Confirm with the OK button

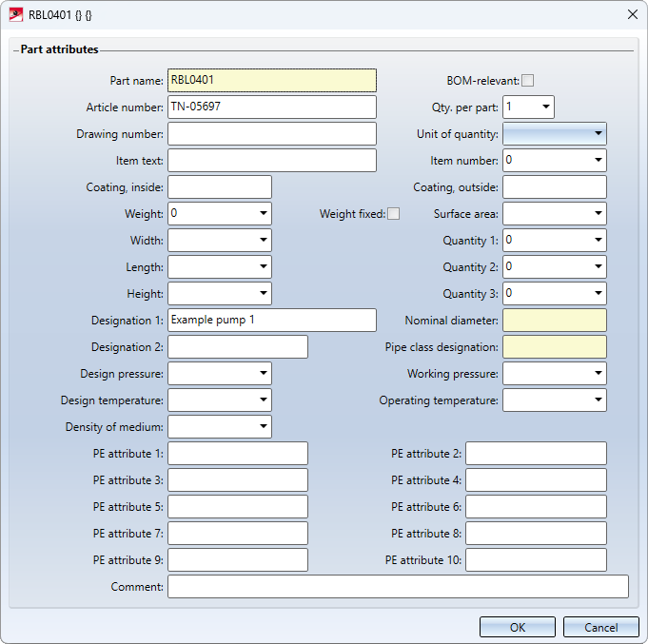(x=518, y=628)
